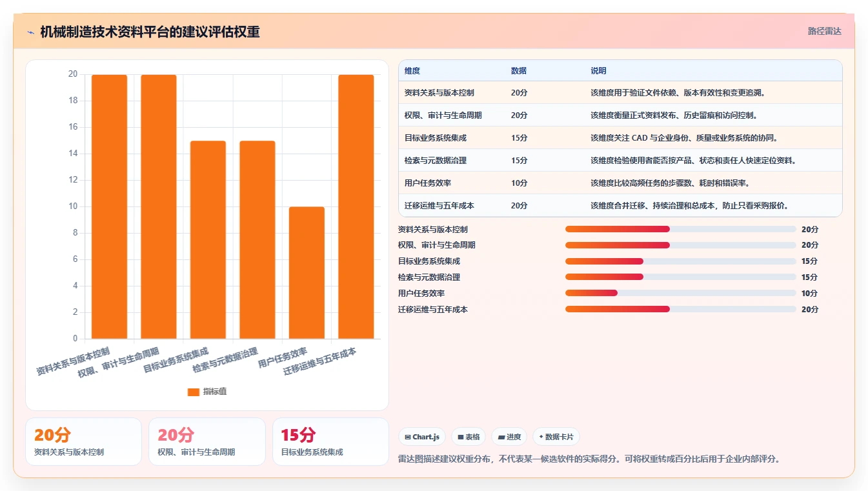Click the icon left of the page title

pyautogui.click(x=31, y=32)
